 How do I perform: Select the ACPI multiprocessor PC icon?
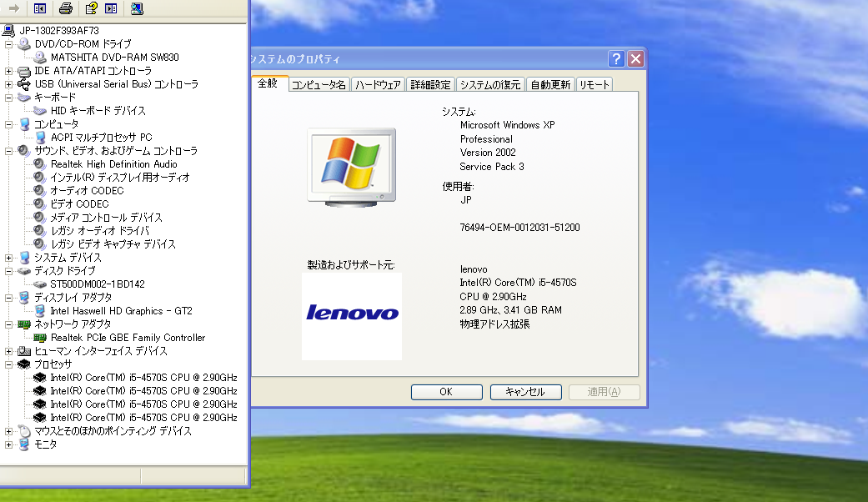[40, 138]
